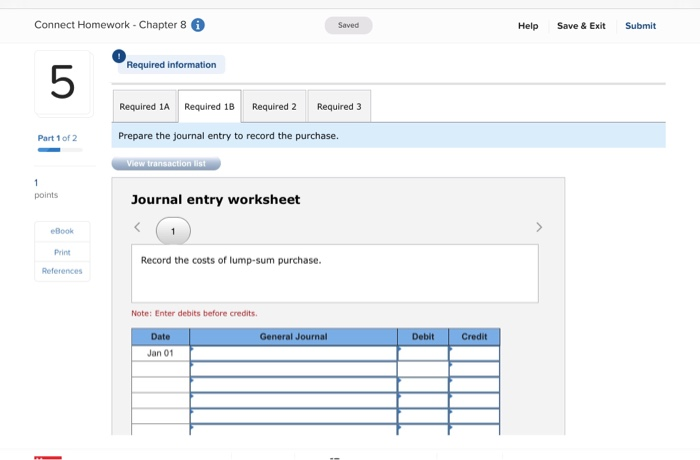700x460 pixels.
Task: Click the info icon beside Chapter 8 title
Action: coord(198,25)
